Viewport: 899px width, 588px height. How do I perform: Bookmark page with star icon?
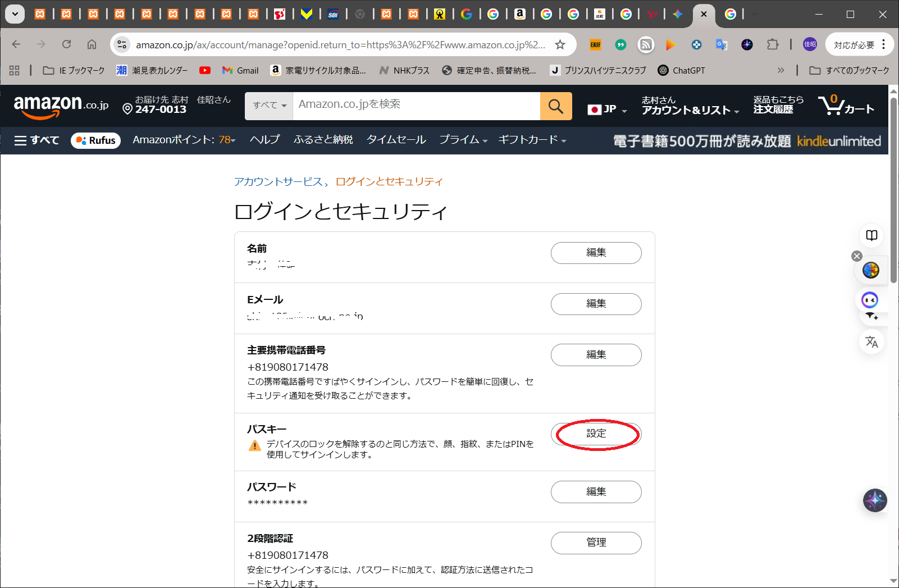pyautogui.click(x=560, y=44)
